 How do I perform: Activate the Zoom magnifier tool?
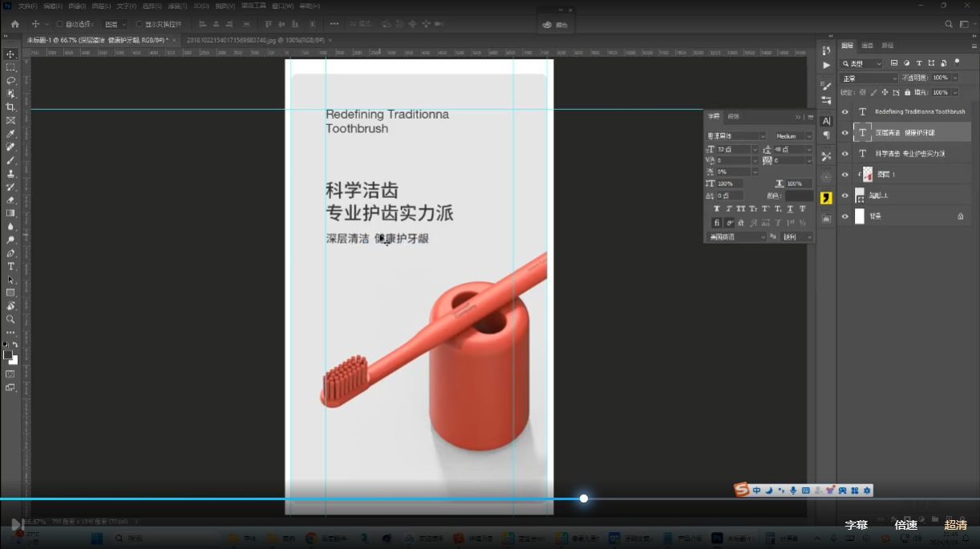click(10, 319)
